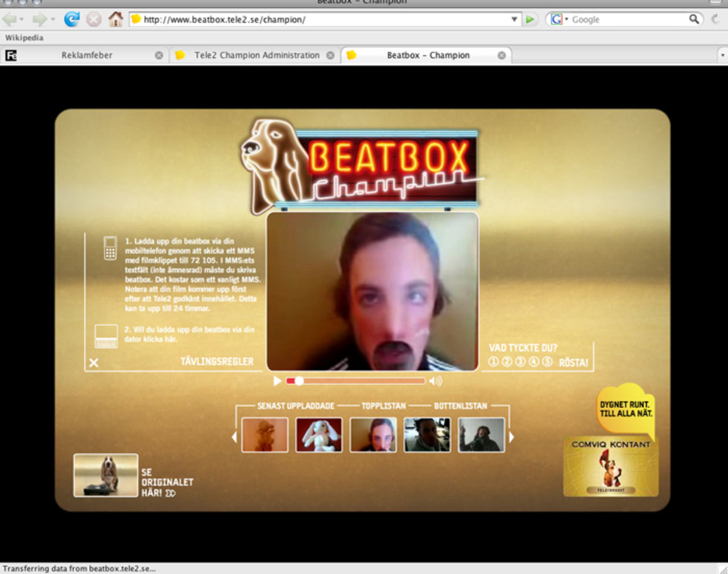Open the list all tabs dropdown
Image resolution: width=728 pixels, height=574 pixels.
pyautogui.click(x=722, y=55)
